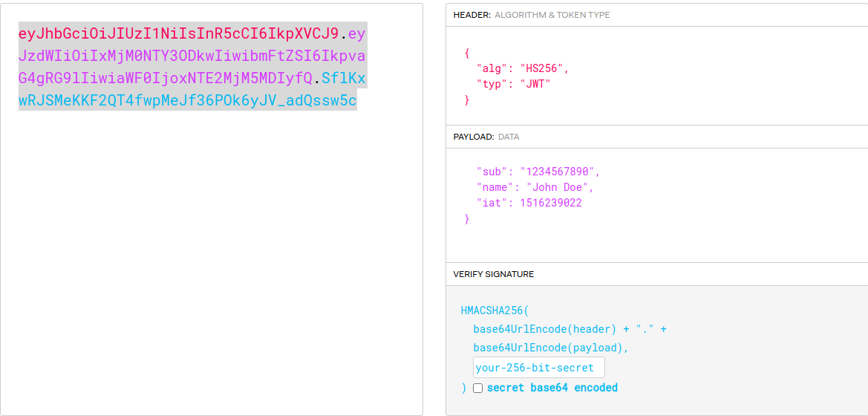Check the secret base64 encoded checkbox
Screen dimensions: 868x416
point(477,388)
